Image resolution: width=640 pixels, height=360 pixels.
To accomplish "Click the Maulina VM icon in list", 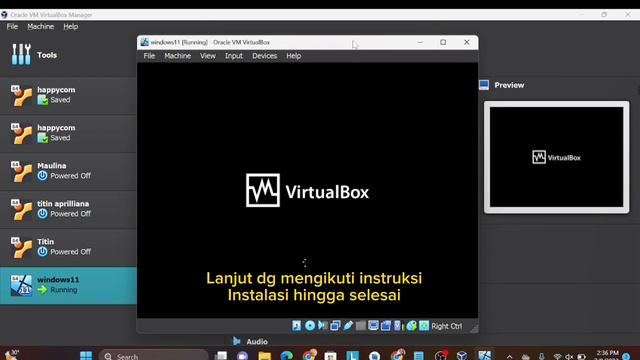I will point(21,171).
